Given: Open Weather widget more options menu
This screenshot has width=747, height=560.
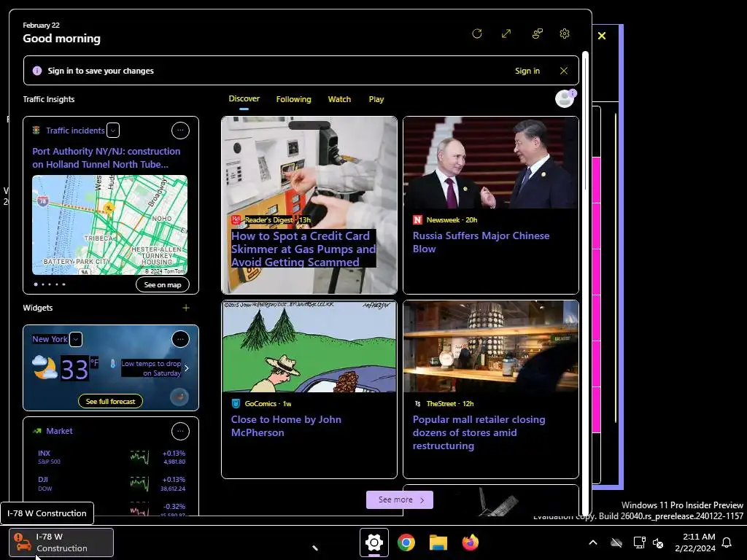Looking at the screenshot, I should pos(180,339).
